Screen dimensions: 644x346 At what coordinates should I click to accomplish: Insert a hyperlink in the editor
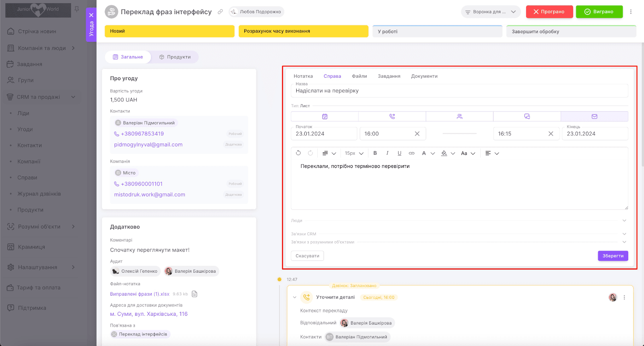[x=411, y=153]
